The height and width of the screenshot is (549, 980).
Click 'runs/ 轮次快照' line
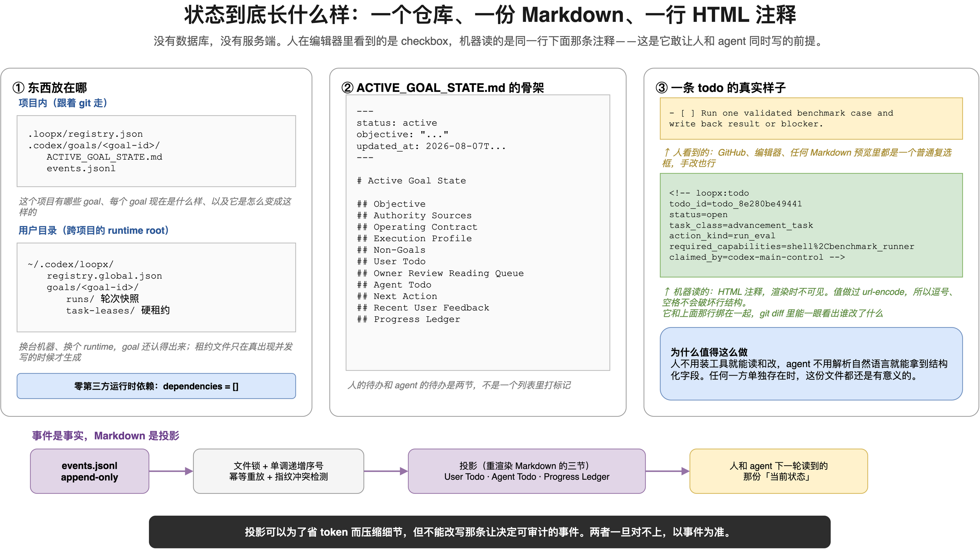point(102,299)
